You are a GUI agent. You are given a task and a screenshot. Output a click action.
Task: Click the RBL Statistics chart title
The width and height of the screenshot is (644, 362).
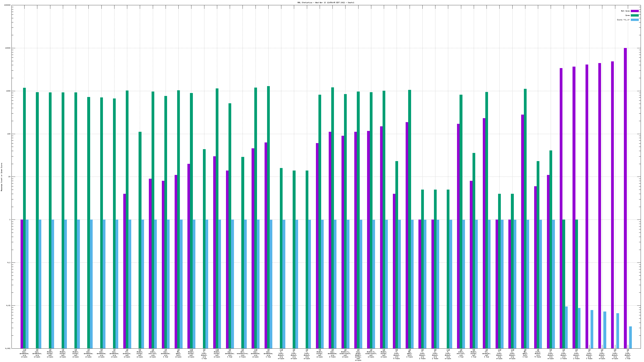(326, 3)
